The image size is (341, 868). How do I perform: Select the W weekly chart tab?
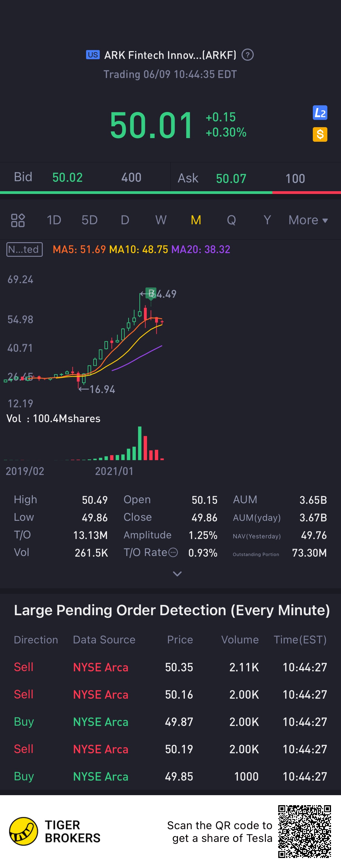(x=161, y=220)
